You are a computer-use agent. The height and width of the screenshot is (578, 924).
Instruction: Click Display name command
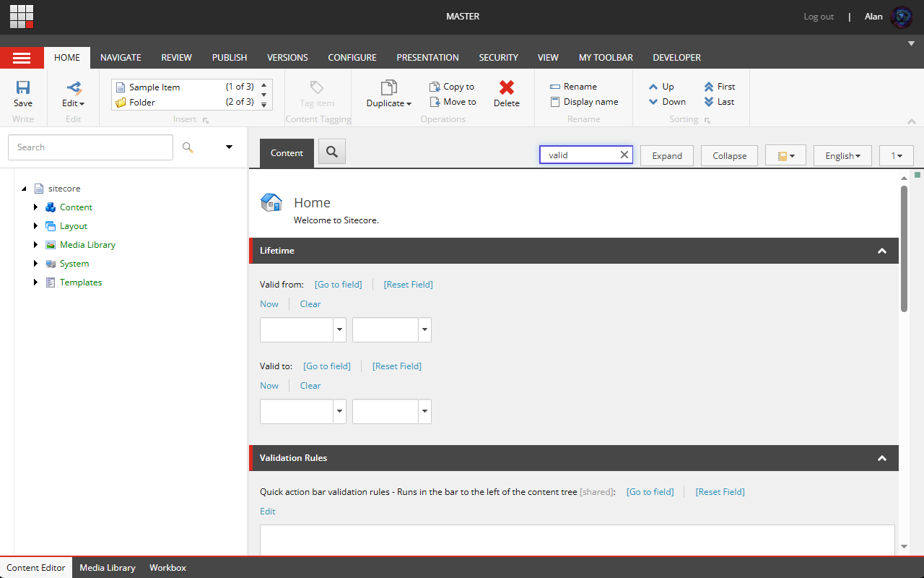pyautogui.click(x=584, y=102)
